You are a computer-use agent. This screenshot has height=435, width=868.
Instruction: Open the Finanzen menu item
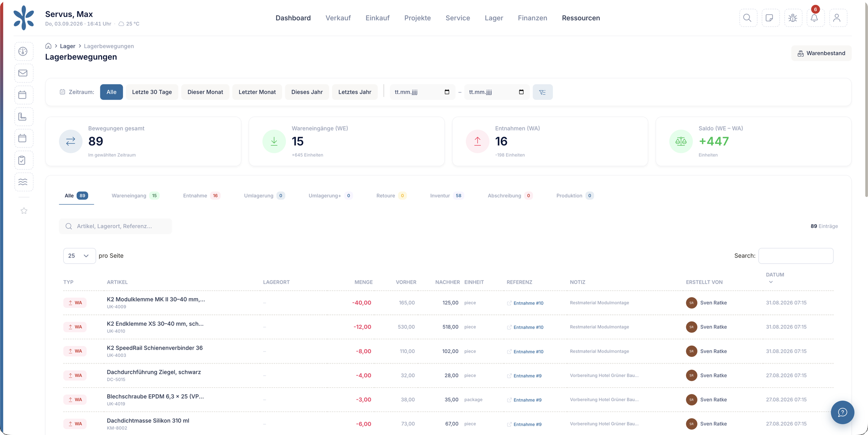(x=533, y=18)
